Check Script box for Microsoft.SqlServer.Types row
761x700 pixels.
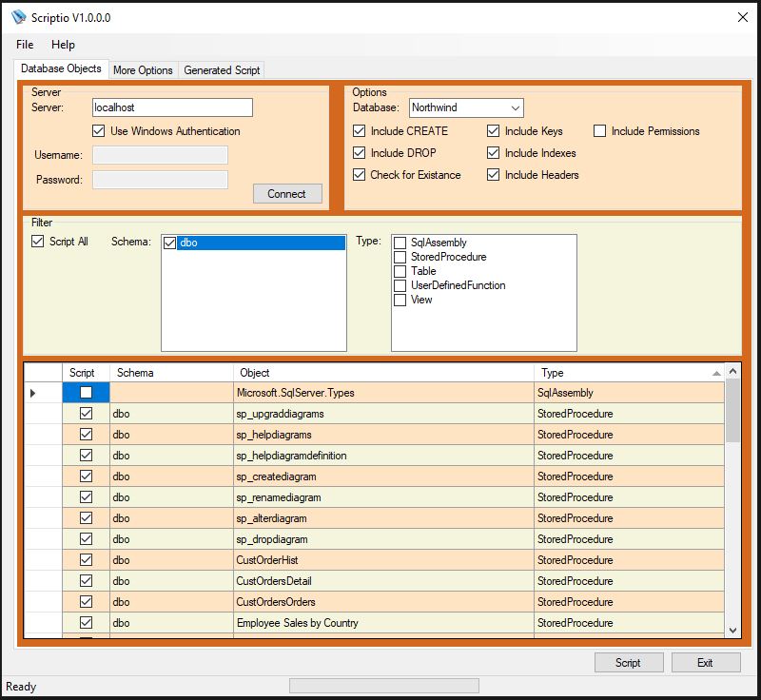(x=86, y=393)
